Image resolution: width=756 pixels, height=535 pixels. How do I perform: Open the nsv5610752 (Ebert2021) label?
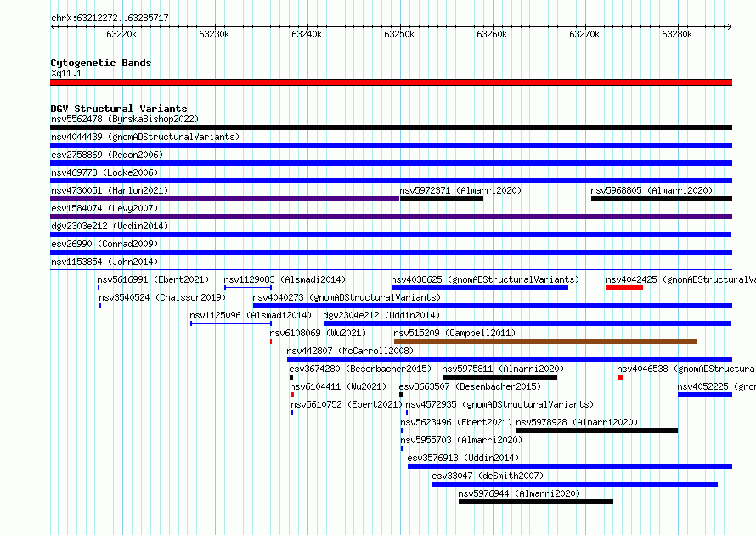[x=347, y=404]
